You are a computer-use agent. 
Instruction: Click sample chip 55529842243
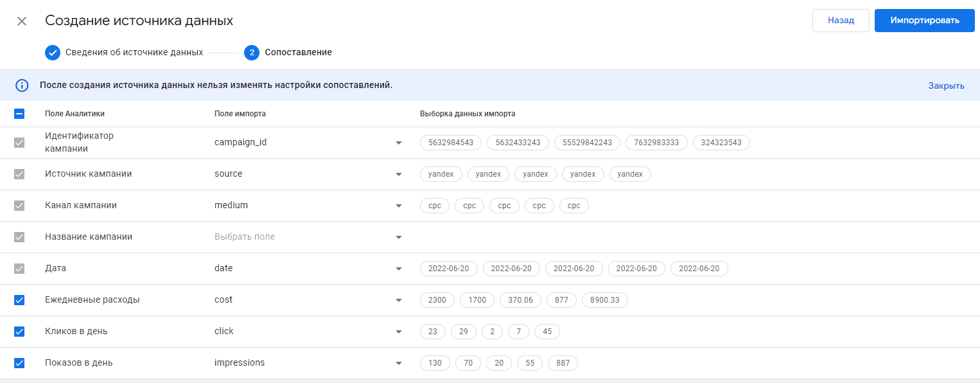[x=587, y=143]
